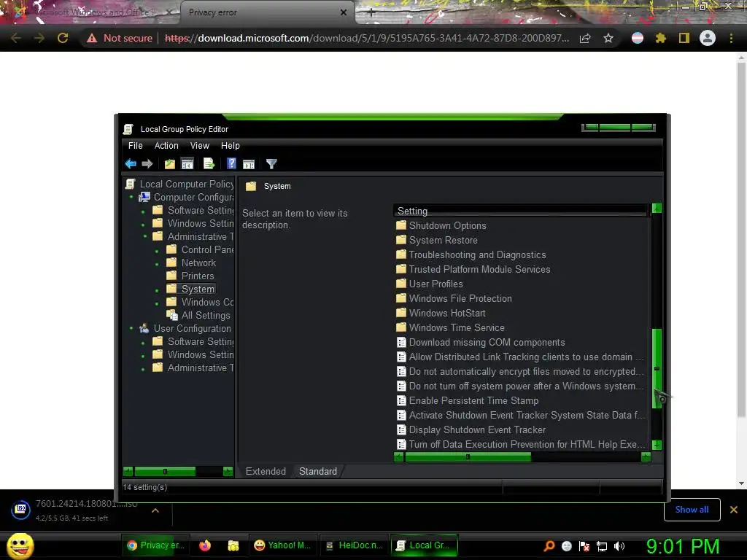The height and width of the screenshot is (560, 747).
Task: Switch to Yahoo! M... taskbar window
Action: click(282, 545)
